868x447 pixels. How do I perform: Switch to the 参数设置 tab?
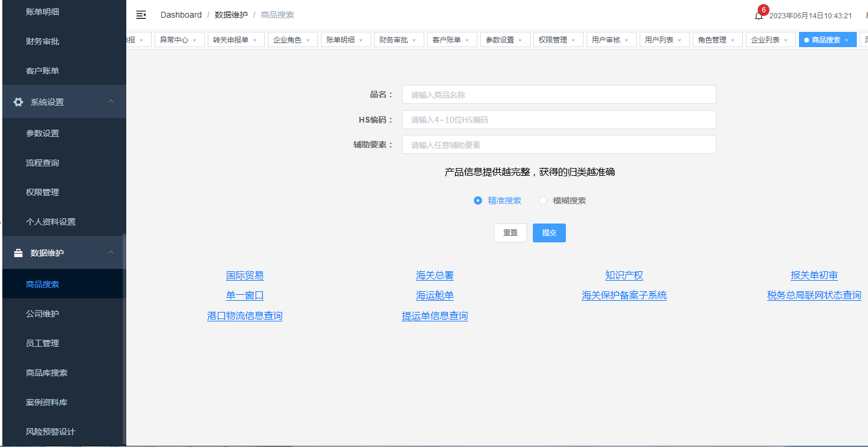[x=499, y=40]
